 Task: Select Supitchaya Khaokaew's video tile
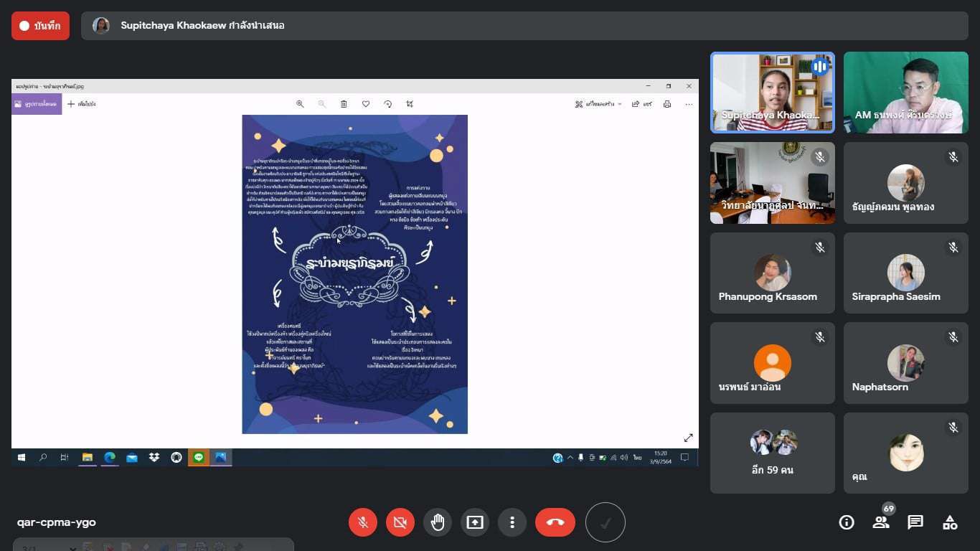773,93
